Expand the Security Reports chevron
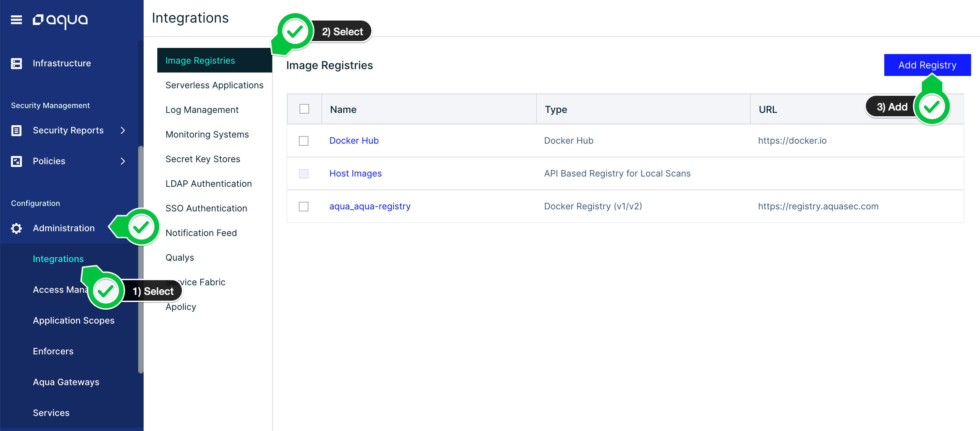Screen dimensions: 980x431 coord(123,130)
